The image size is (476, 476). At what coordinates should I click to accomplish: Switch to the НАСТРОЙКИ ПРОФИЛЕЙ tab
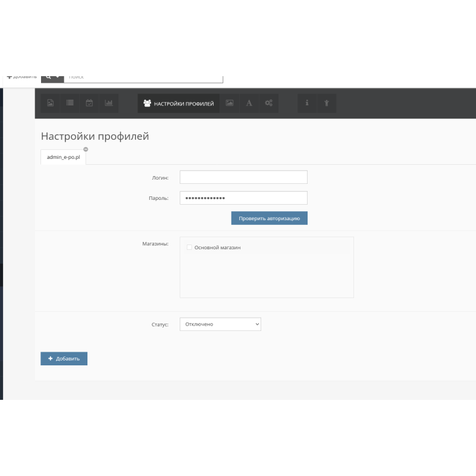(178, 103)
